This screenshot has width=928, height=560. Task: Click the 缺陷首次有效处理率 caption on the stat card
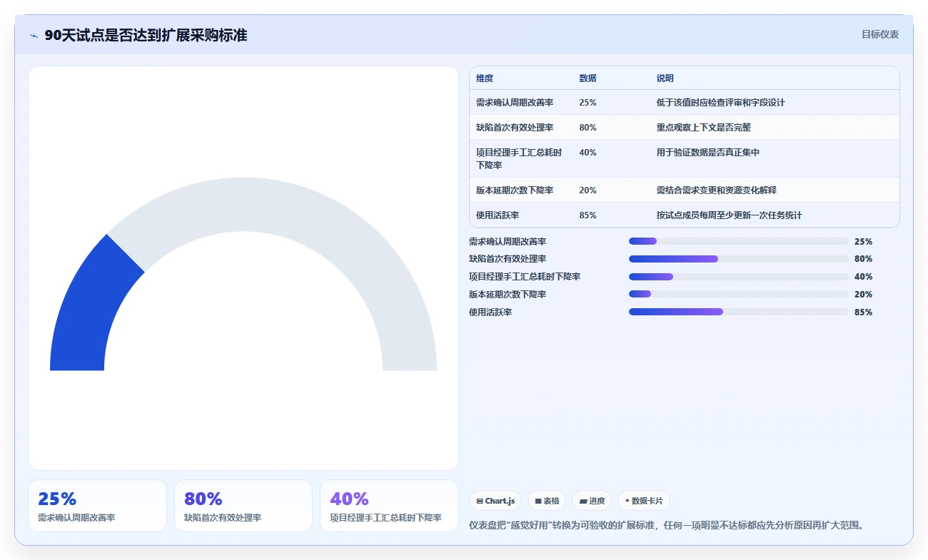click(x=223, y=518)
